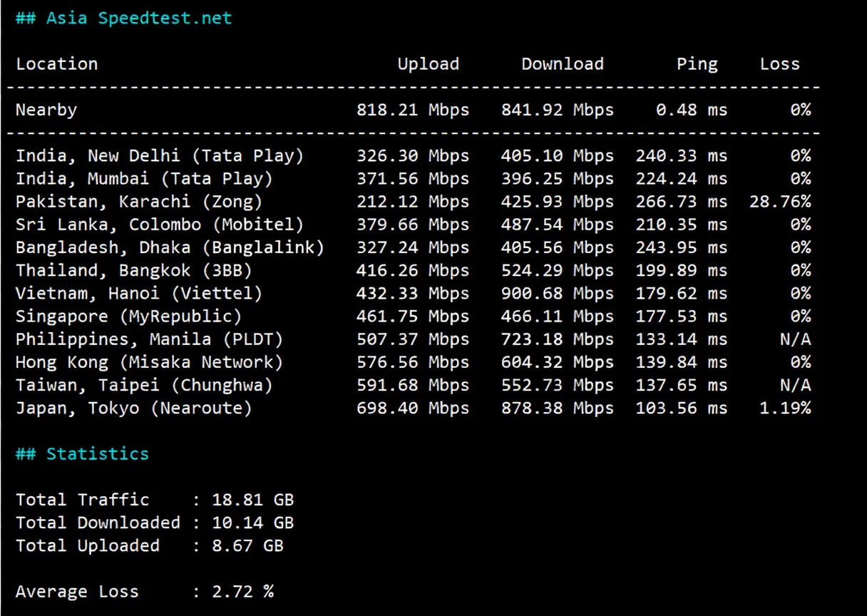Select the Loss column header
This screenshot has width=867, height=616.
pos(779,63)
